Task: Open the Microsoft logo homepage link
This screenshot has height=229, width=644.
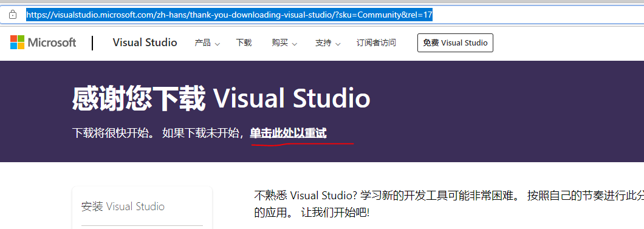Action: point(43,43)
